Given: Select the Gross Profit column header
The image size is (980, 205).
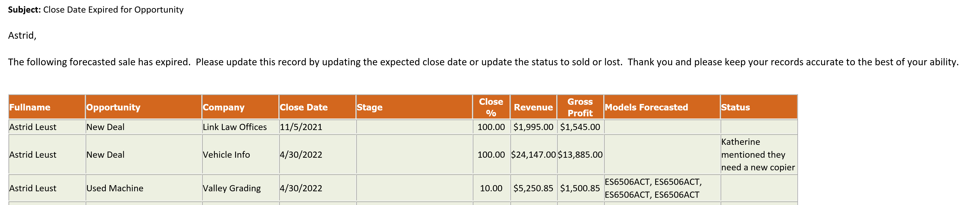Looking at the screenshot, I should pos(580,107).
